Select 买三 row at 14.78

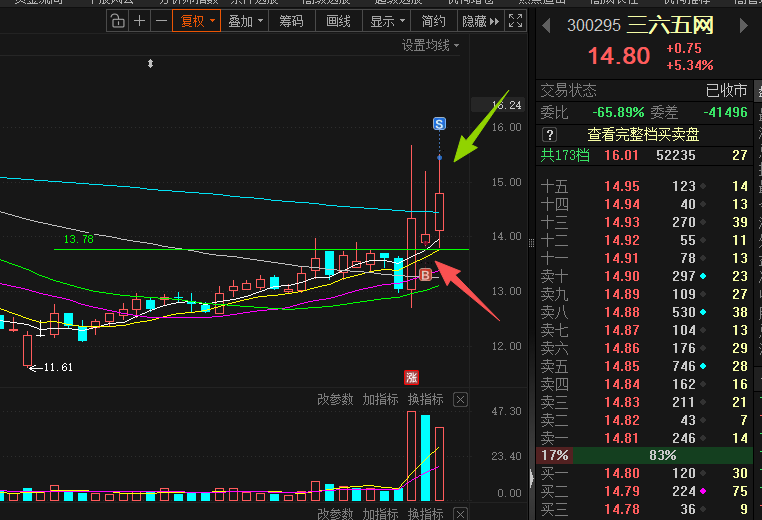644,509
